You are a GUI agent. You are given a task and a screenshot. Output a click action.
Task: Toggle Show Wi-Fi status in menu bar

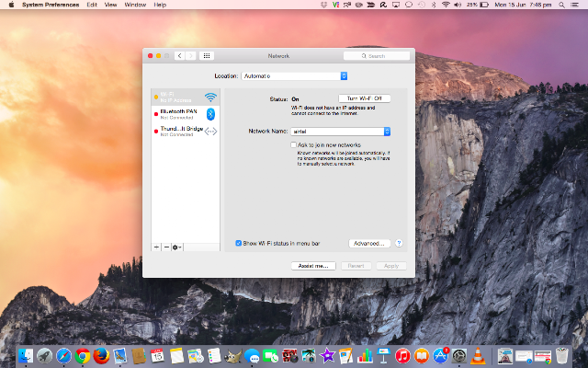click(238, 243)
